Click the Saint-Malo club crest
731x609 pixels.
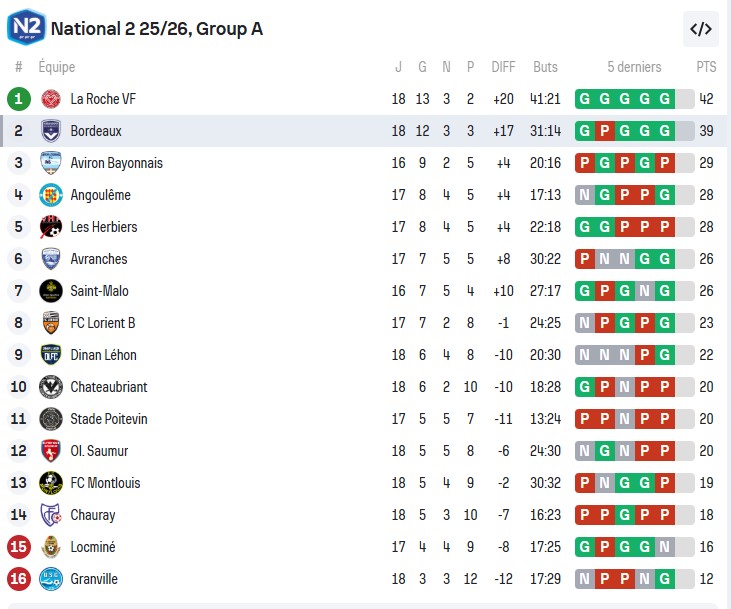click(51, 291)
